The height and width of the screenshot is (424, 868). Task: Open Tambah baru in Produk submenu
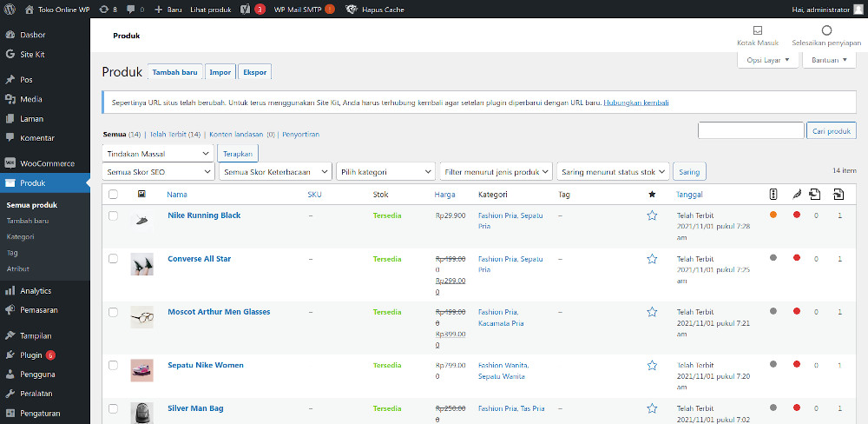(28, 221)
